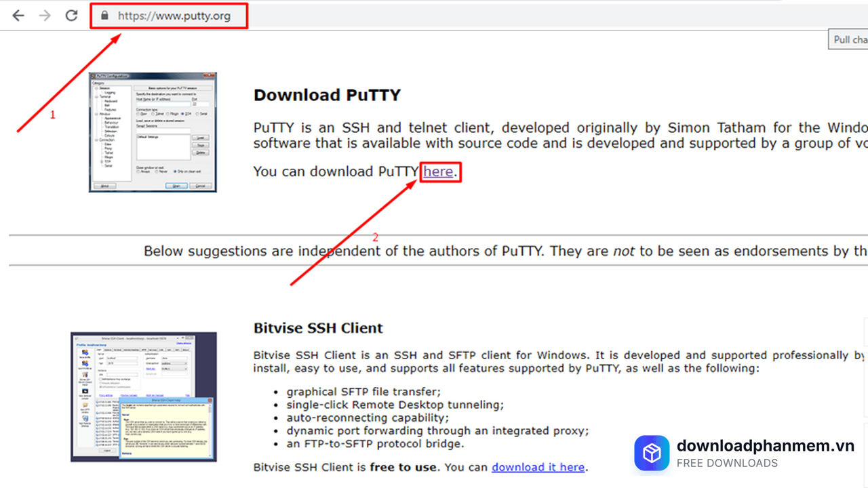Choose 'Only on clean exit' radio option
868x488 pixels.
coord(176,171)
